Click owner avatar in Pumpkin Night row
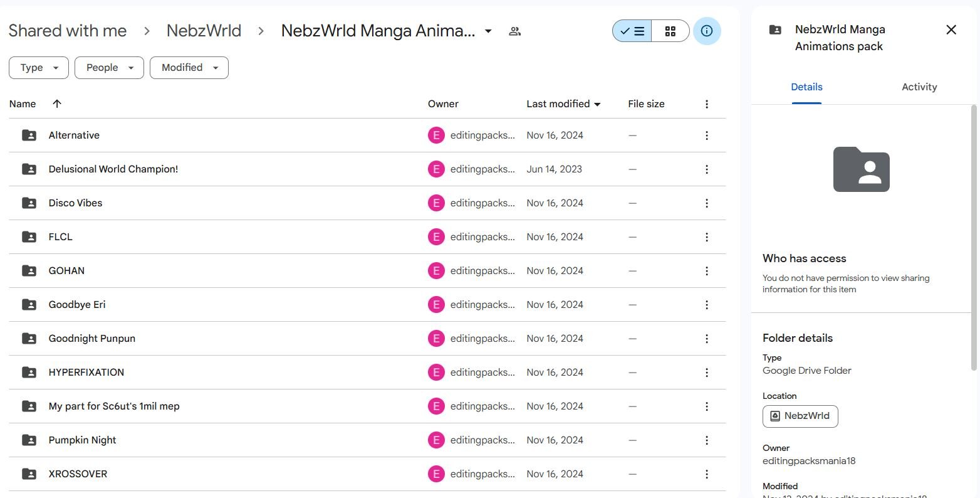 point(436,440)
